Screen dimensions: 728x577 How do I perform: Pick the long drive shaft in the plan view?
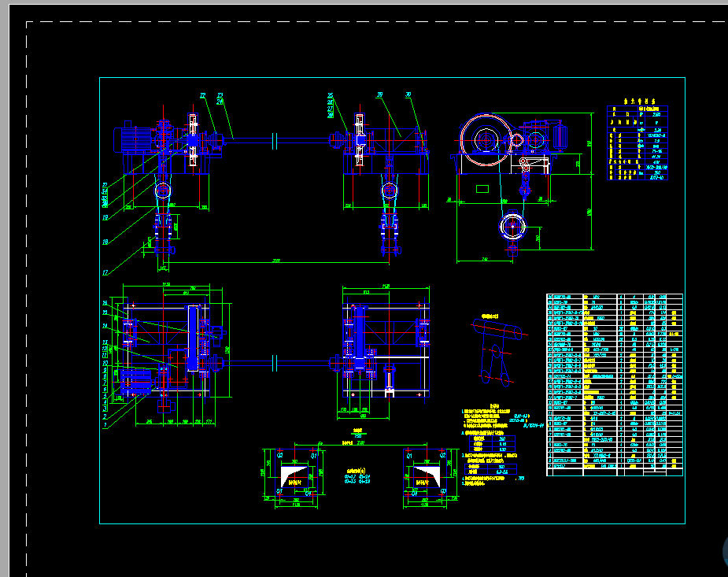click(278, 363)
